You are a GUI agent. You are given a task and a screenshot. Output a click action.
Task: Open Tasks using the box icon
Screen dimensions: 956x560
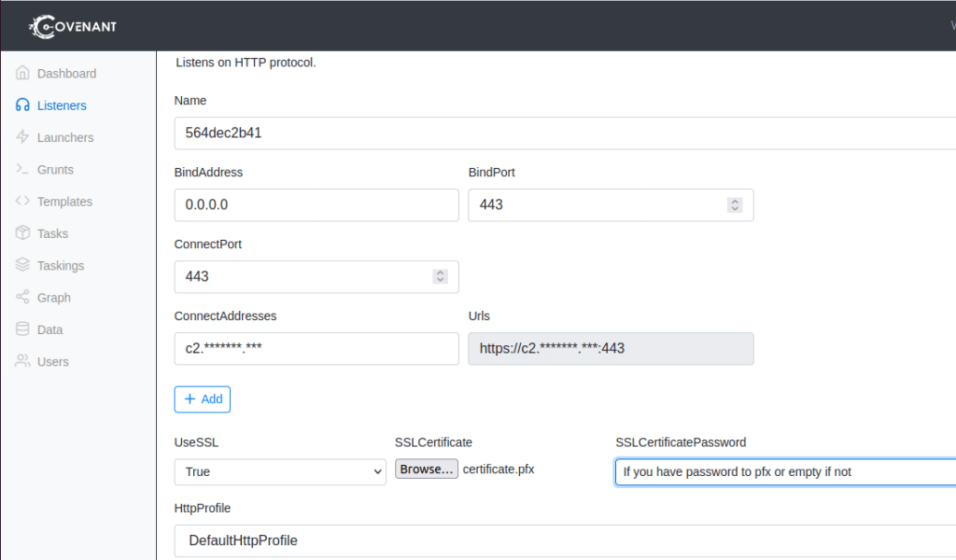[23, 233]
